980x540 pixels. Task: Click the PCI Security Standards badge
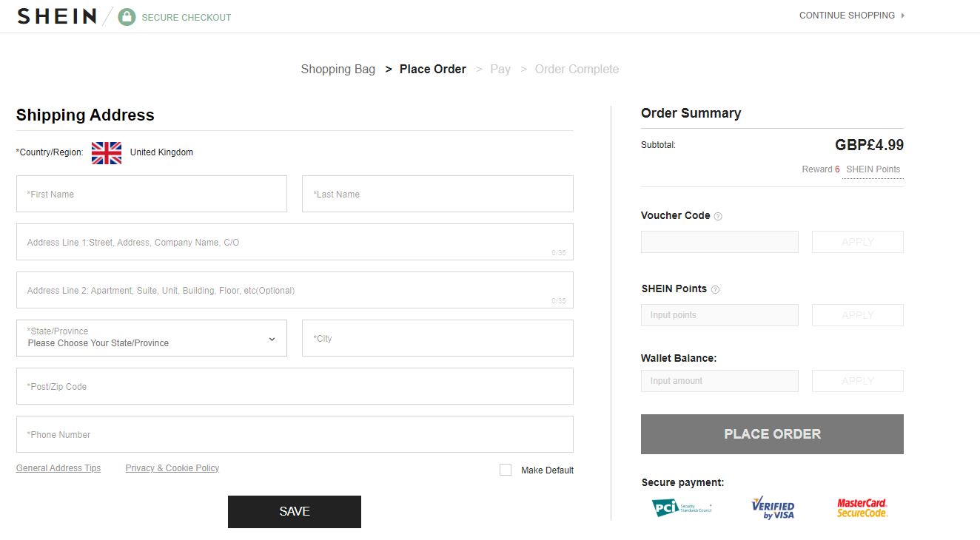682,507
